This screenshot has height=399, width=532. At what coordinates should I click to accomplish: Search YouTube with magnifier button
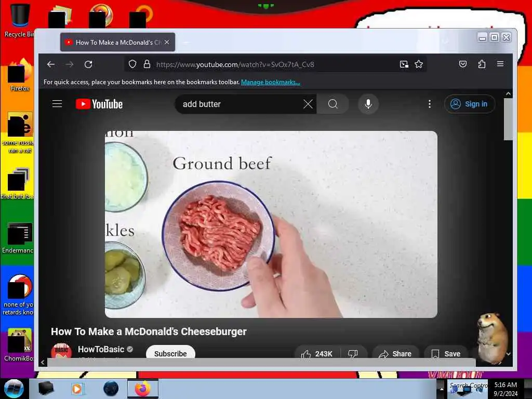(x=333, y=104)
